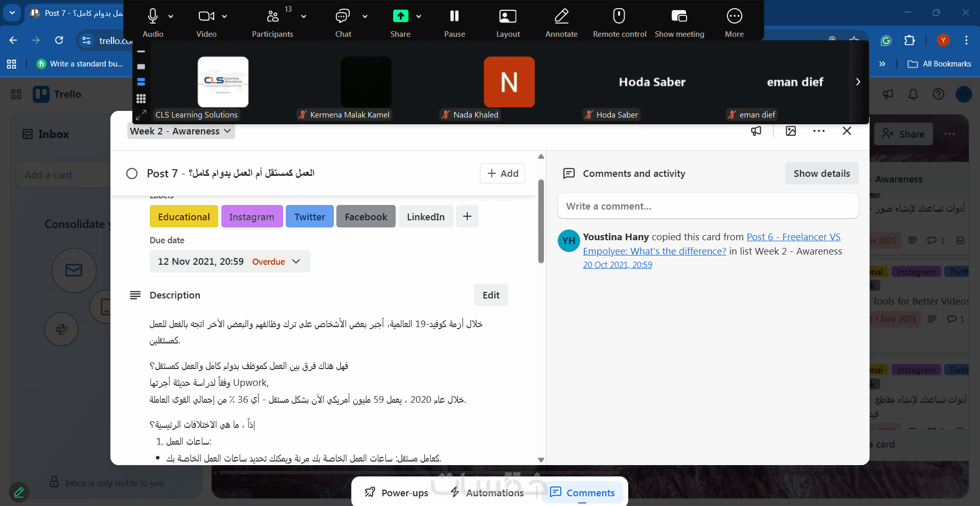The height and width of the screenshot is (506, 980).
Task: Open the Chrome Extensions puzzle menu
Action: pyautogui.click(x=909, y=40)
